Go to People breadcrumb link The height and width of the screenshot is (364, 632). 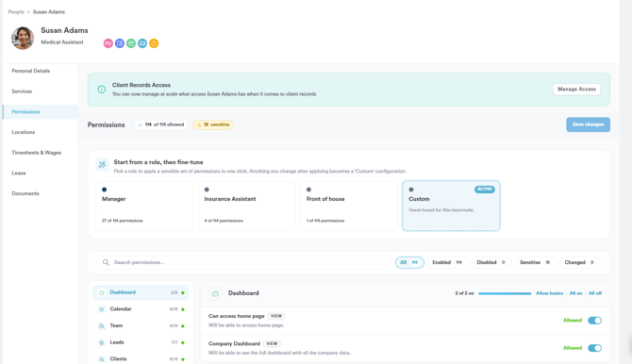(16, 11)
